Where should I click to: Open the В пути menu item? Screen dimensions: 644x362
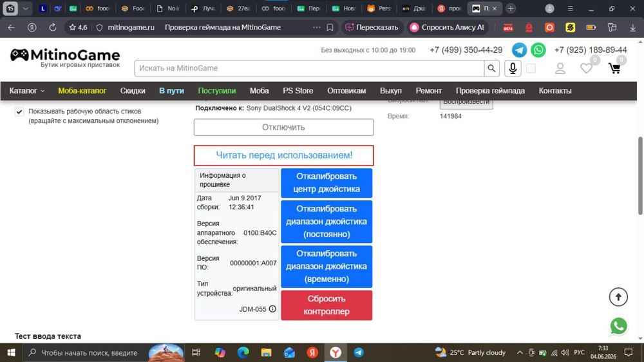click(x=172, y=91)
